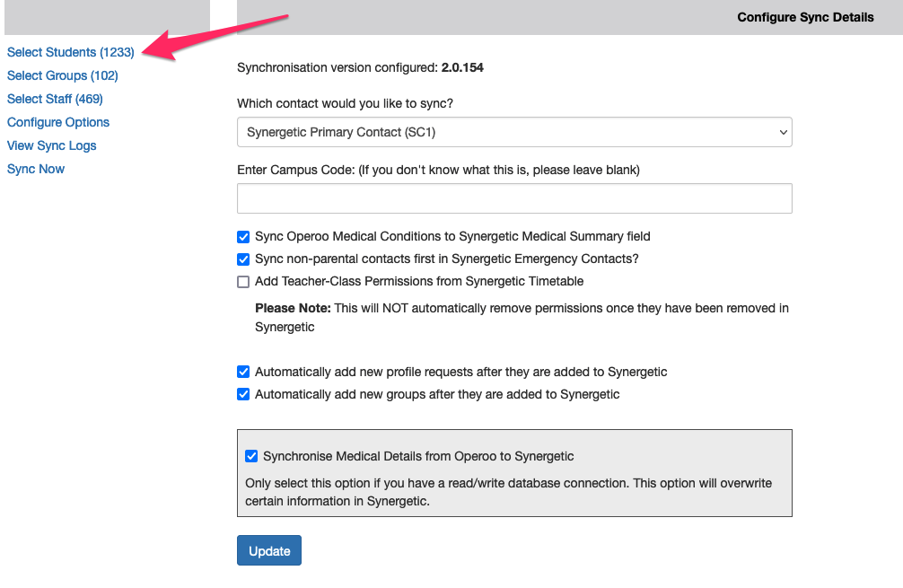This screenshot has width=903, height=588.
Task: View Sync Logs from the sidebar
Action: [x=51, y=145]
